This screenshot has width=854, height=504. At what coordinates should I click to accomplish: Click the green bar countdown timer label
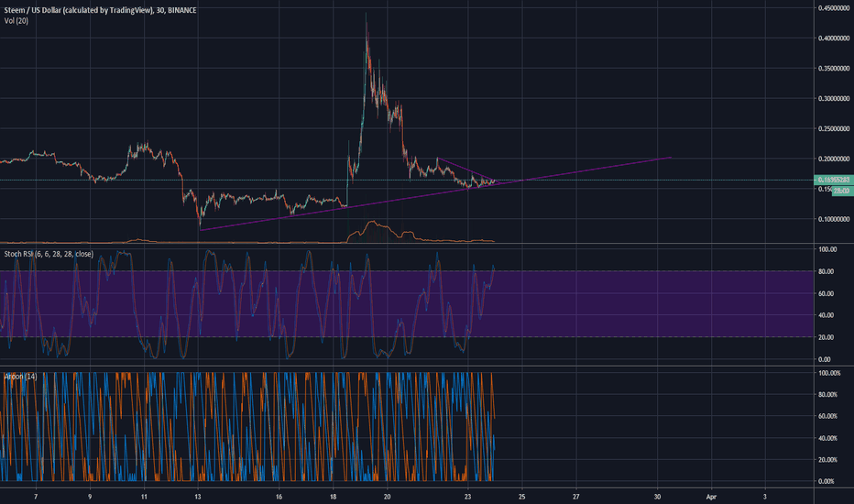842,191
